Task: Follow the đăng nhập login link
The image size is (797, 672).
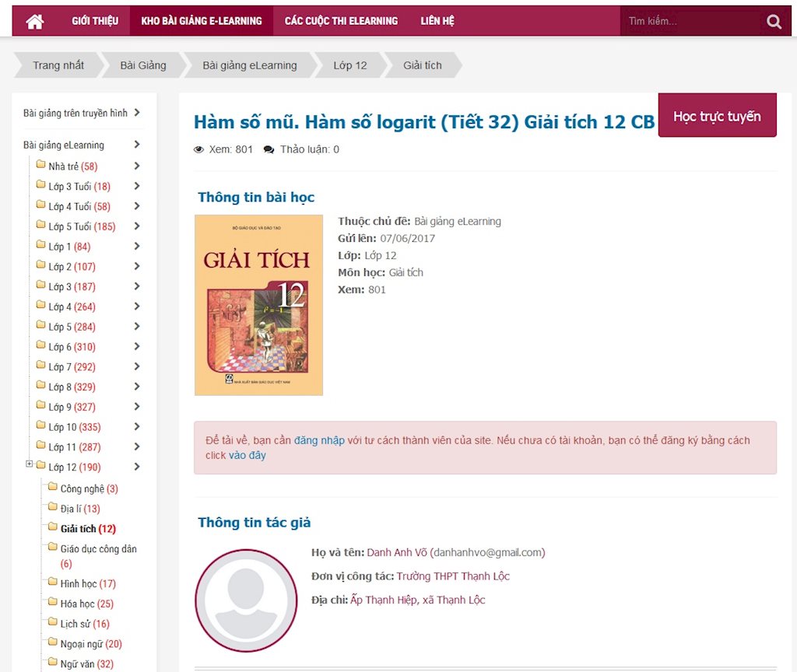Action: click(319, 440)
